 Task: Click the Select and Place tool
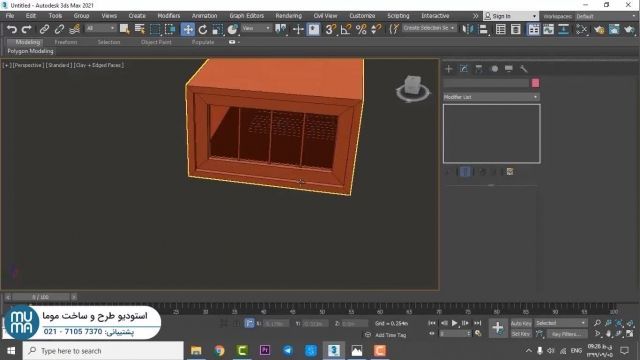tap(232, 29)
